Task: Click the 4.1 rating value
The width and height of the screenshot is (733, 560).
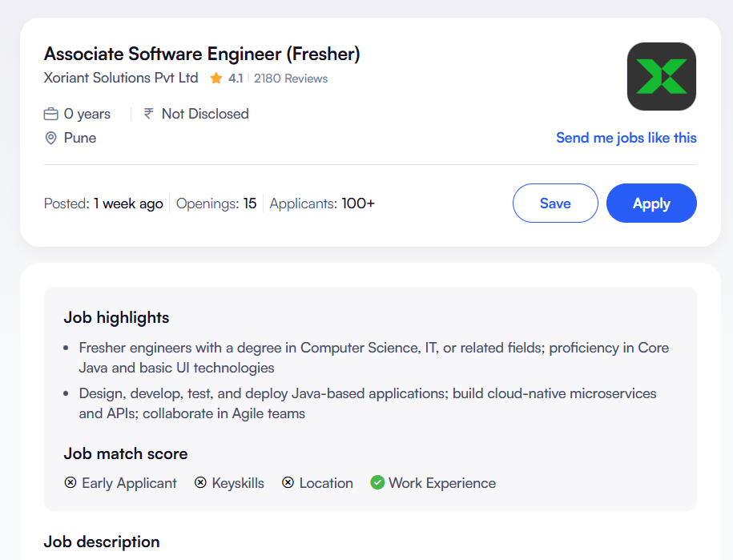Action: coord(236,79)
